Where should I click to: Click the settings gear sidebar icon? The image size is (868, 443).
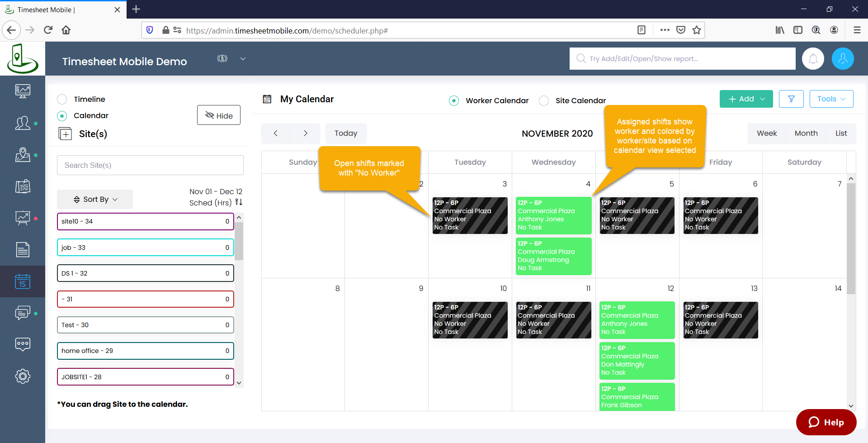point(22,376)
